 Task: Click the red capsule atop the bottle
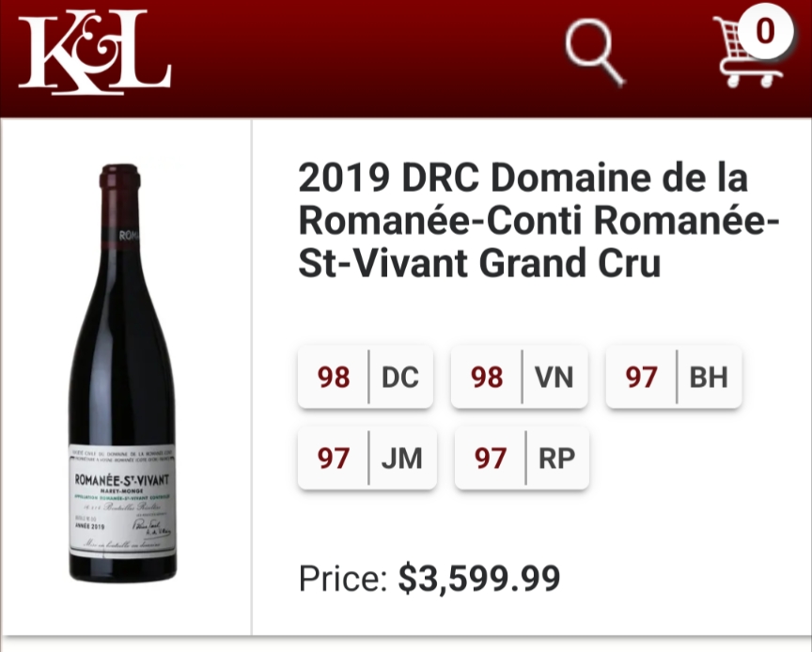pos(120,179)
